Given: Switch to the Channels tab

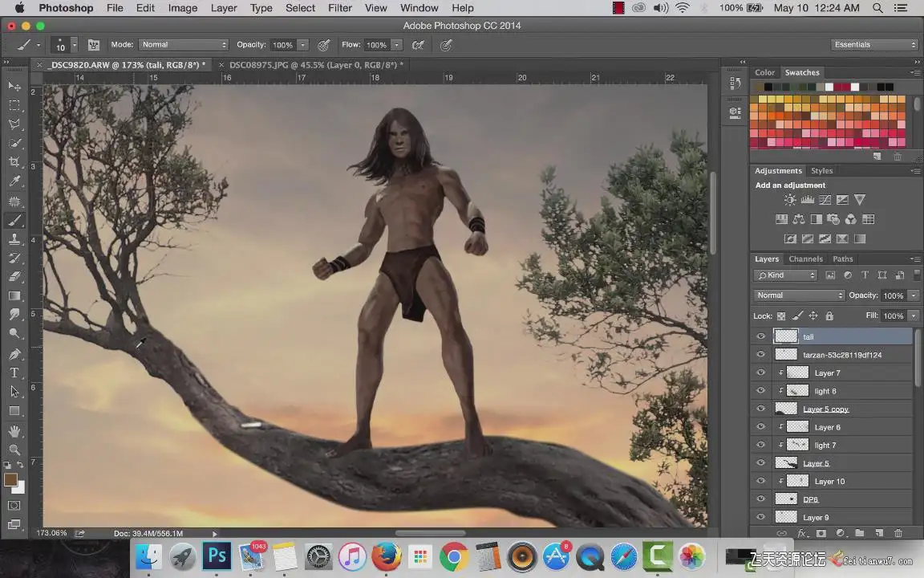Looking at the screenshot, I should 805,258.
